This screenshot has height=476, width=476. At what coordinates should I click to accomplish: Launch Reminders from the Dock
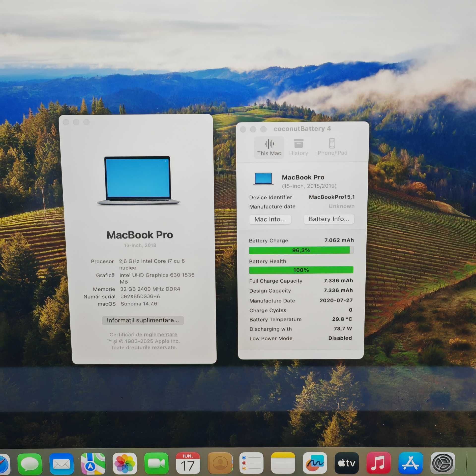tap(251, 463)
